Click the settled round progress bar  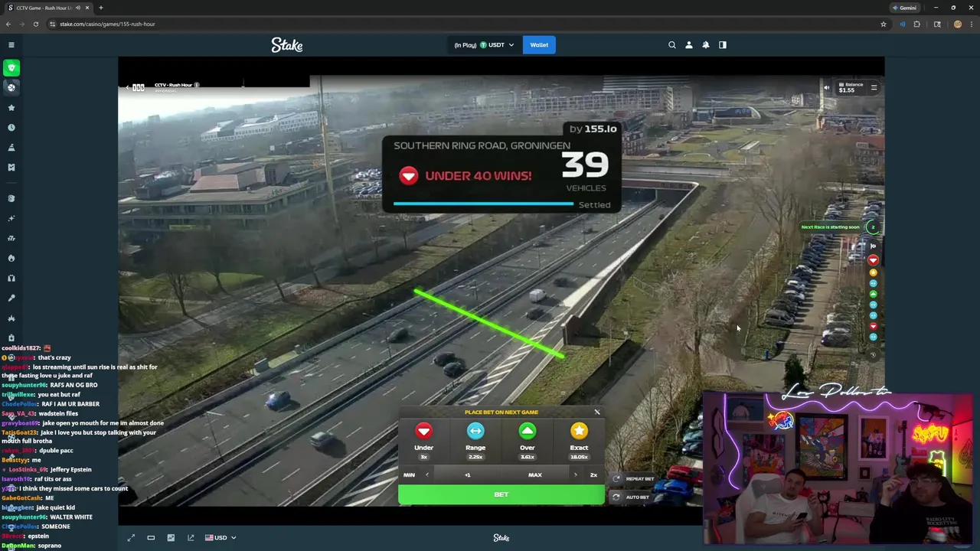[x=483, y=204]
